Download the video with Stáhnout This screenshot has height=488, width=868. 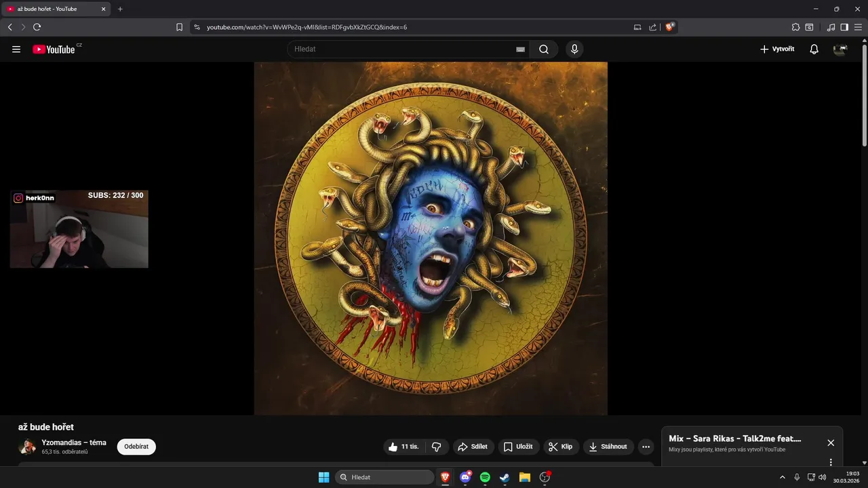point(608,447)
